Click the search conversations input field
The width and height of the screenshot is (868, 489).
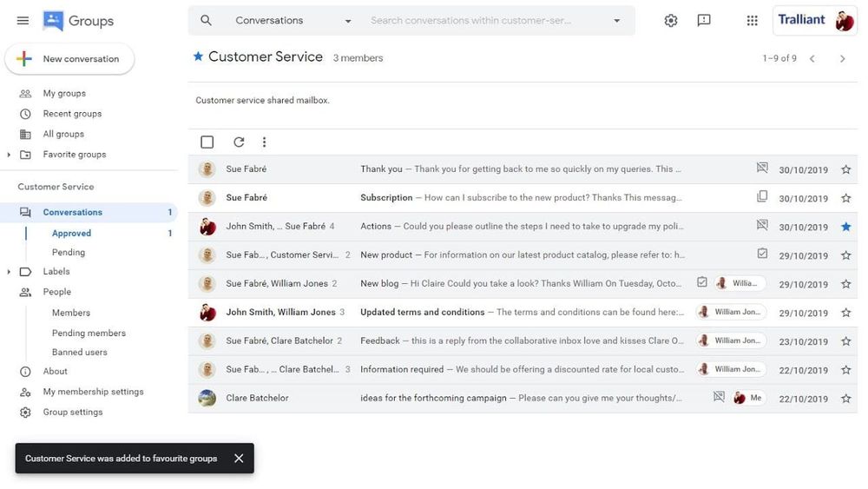pyautogui.click(x=486, y=21)
